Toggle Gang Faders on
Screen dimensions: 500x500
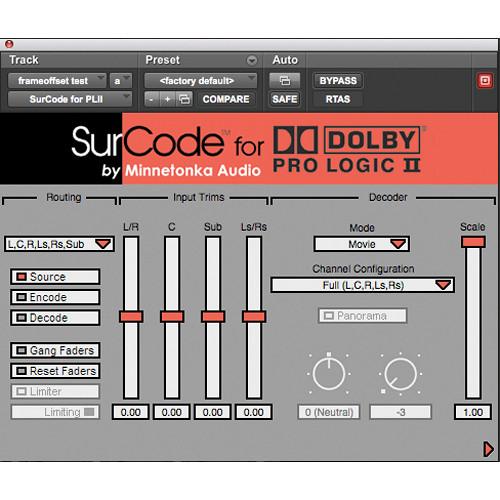(x=55, y=350)
